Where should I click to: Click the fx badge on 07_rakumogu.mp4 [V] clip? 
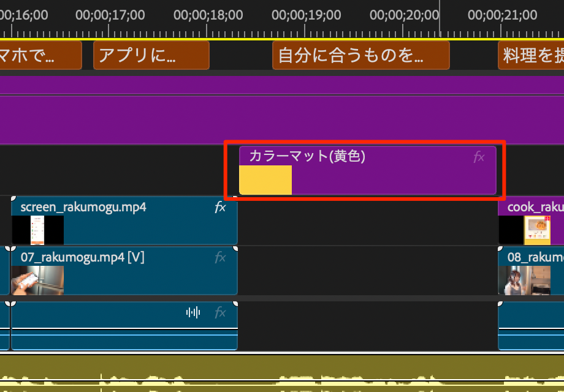tap(219, 258)
